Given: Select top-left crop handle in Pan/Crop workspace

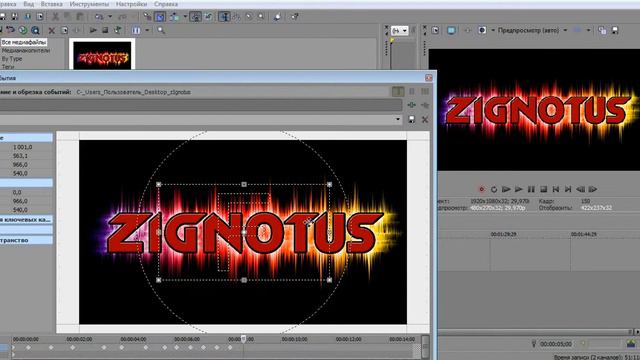Looking at the screenshot, I should click(159, 184).
